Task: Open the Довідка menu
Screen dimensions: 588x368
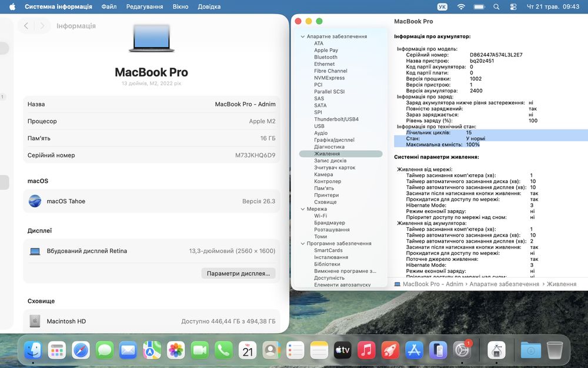Action: [x=209, y=6]
